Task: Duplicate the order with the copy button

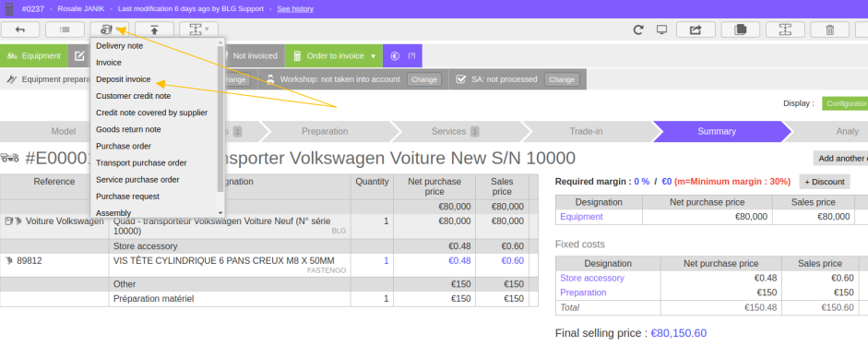Action: pyautogui.click(x=741, y=30)
